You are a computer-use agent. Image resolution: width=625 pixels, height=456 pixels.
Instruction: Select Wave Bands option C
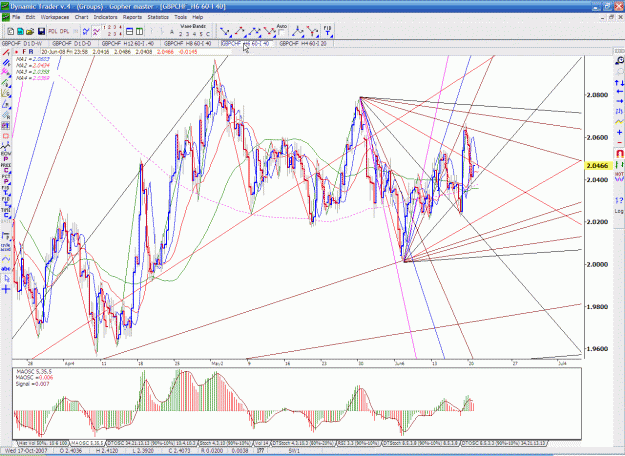208,34
